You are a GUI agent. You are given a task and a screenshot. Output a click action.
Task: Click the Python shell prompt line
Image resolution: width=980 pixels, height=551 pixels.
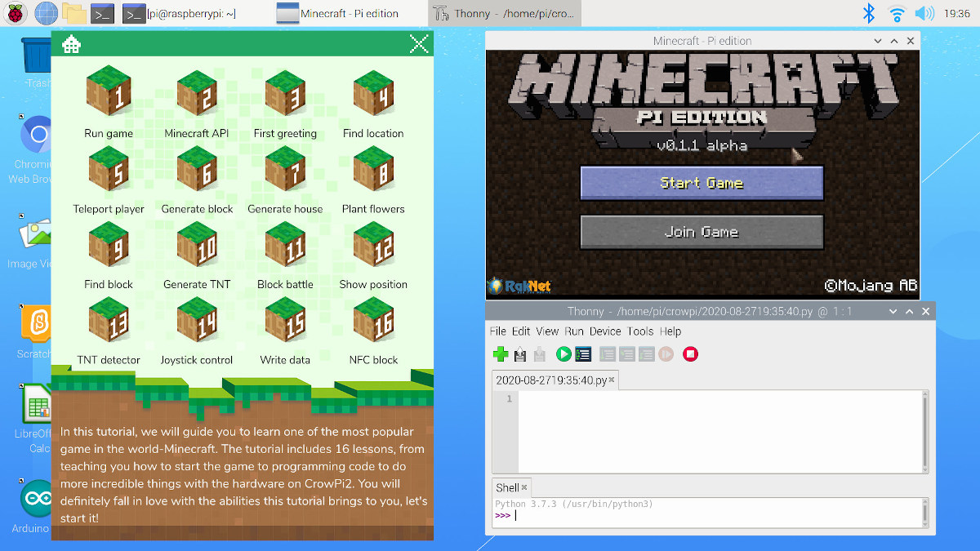point(707,515)
